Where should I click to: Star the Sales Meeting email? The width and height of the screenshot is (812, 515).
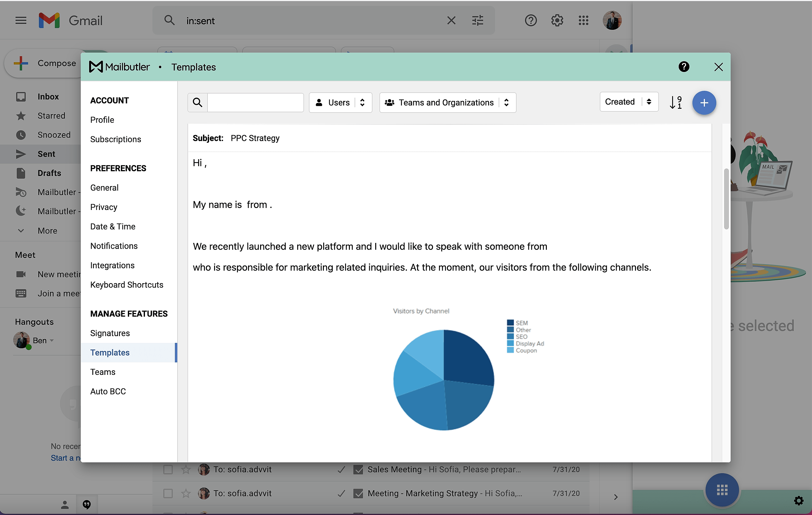coord(186,470)
